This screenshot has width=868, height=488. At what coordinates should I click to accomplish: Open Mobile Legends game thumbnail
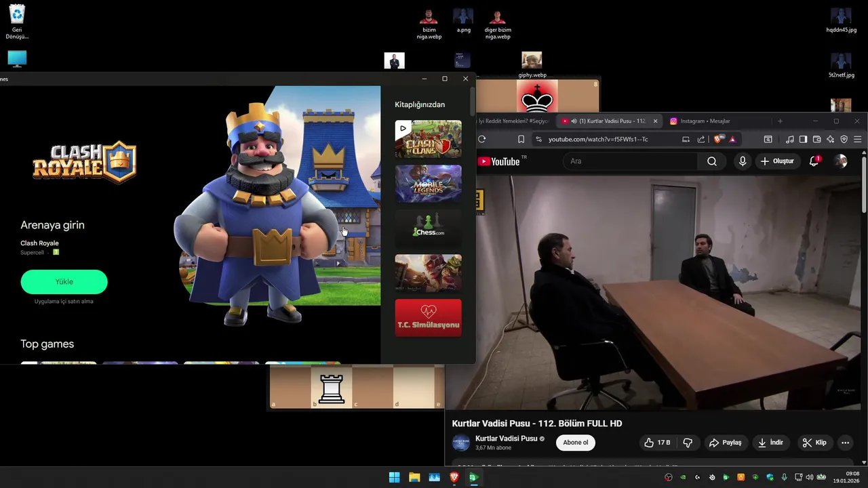click(x=428, y=184)
